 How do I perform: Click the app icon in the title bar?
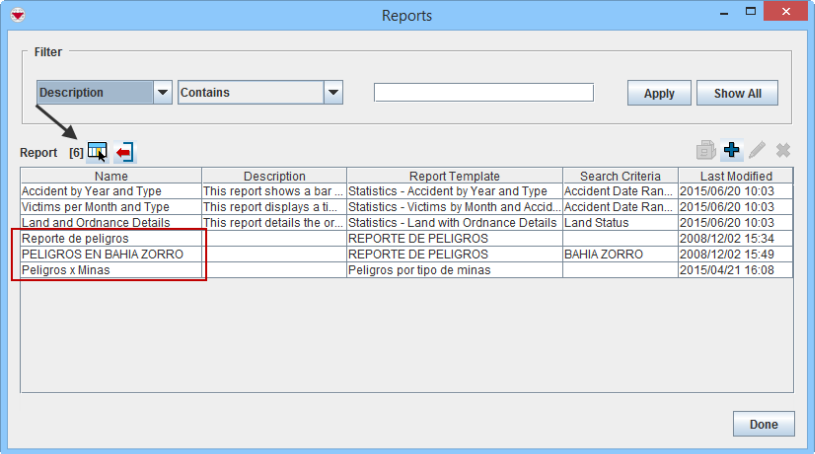(17, 15)
